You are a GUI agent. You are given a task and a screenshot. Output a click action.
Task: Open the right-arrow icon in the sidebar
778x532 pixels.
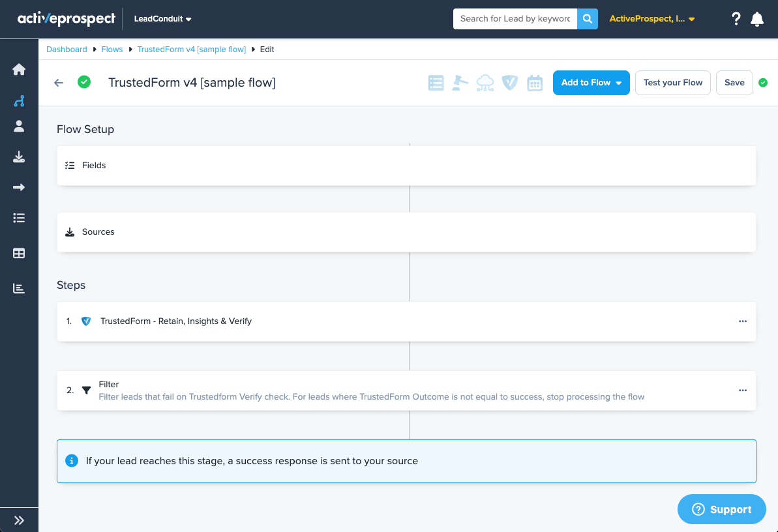click(x=19, y=187)
